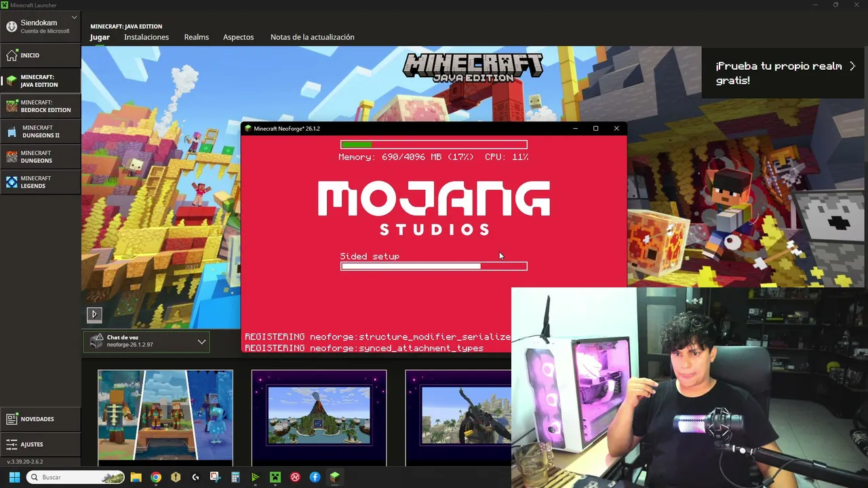Viewport: 868px width, 488px height.
Task: Switch to the Instalaciones tab
Action: tap(146, 37)
